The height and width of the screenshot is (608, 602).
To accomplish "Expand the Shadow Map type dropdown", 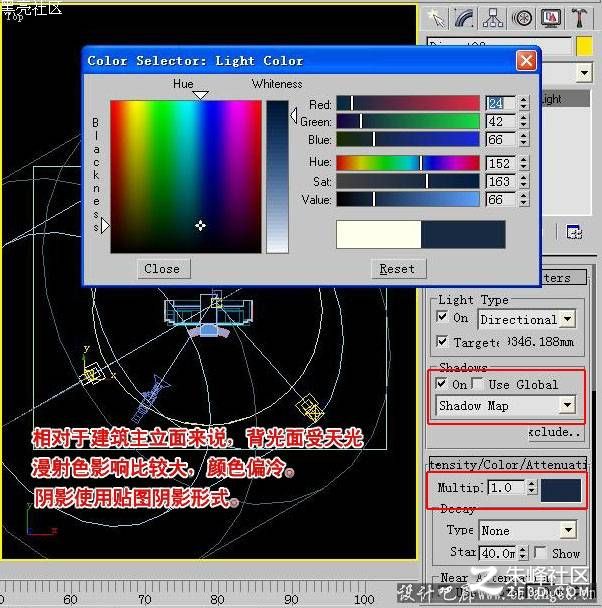I will (505, 406).
